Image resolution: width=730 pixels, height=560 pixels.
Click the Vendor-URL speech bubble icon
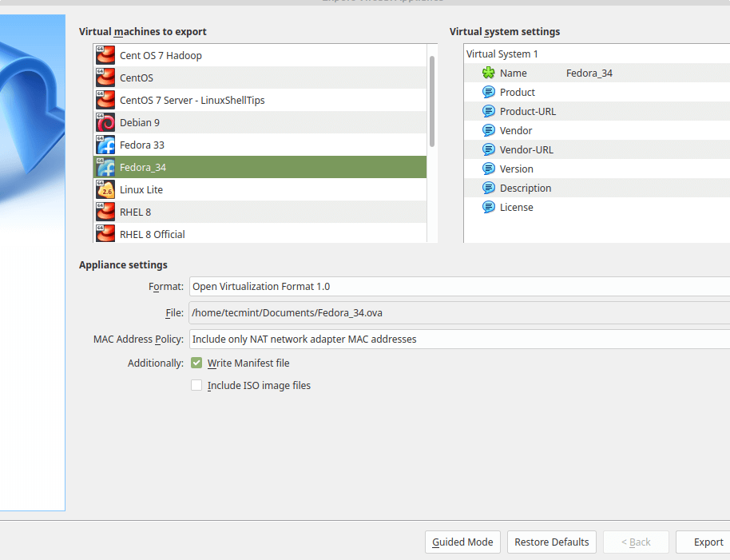(488, 149)
